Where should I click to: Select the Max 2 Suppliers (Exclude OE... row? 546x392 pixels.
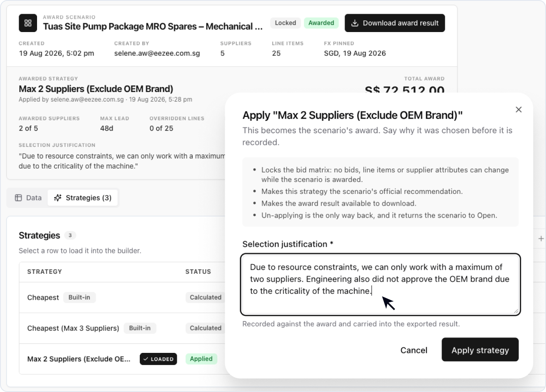coord(122,359)
